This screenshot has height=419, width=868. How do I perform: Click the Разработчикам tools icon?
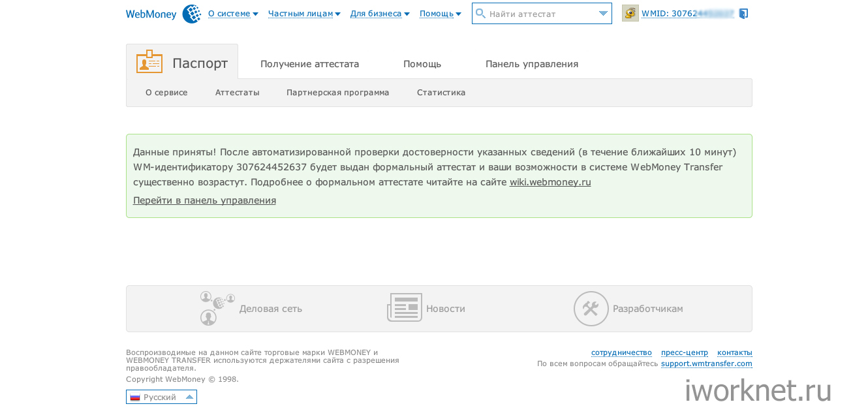pos(591,309)
